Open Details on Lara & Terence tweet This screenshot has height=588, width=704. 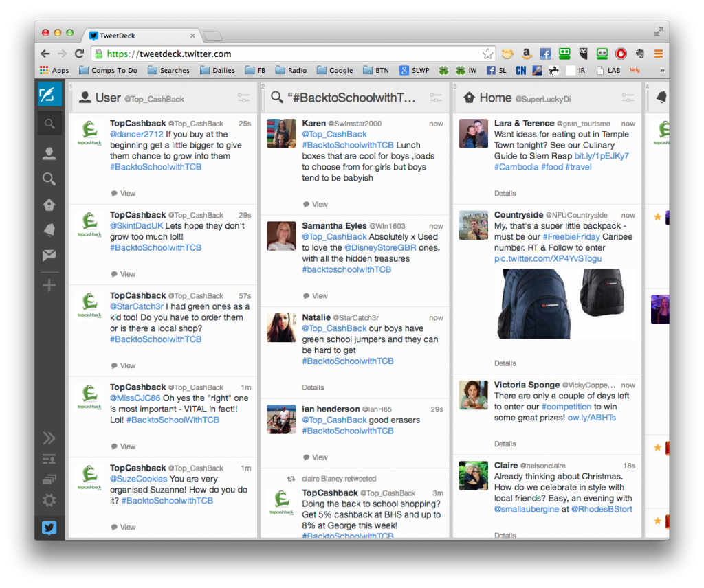(x=505, y=193)
